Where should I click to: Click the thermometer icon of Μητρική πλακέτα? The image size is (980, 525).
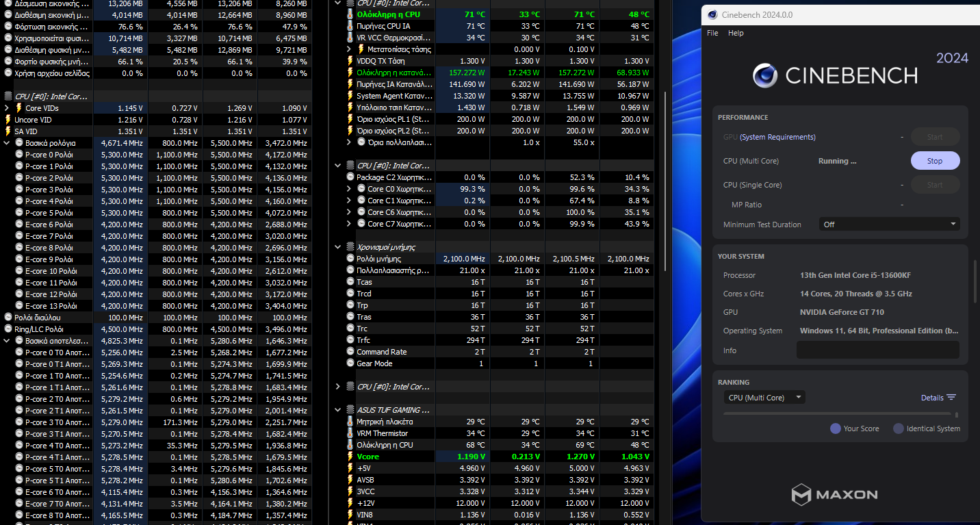(350, 422)
